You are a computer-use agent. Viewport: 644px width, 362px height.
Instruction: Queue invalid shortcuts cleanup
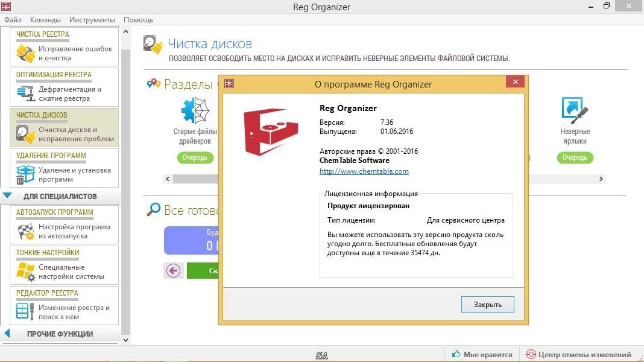pyautogui.click(x=575, y=157)
